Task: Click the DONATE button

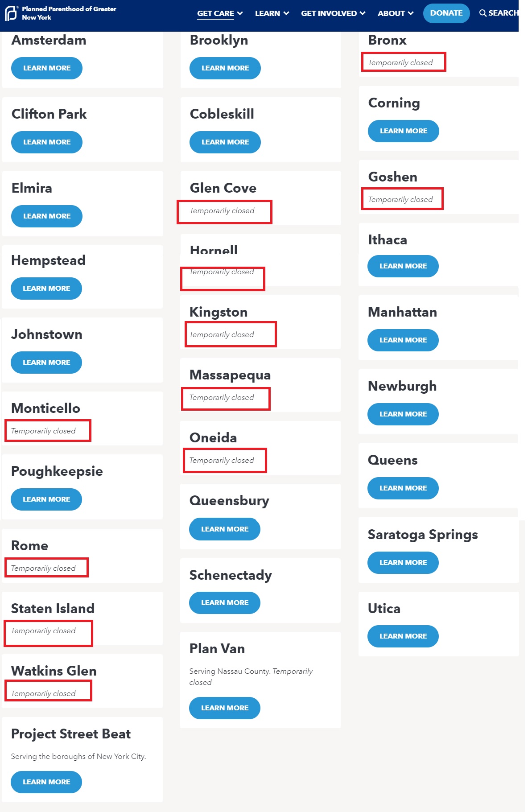Action: point(446,13)
